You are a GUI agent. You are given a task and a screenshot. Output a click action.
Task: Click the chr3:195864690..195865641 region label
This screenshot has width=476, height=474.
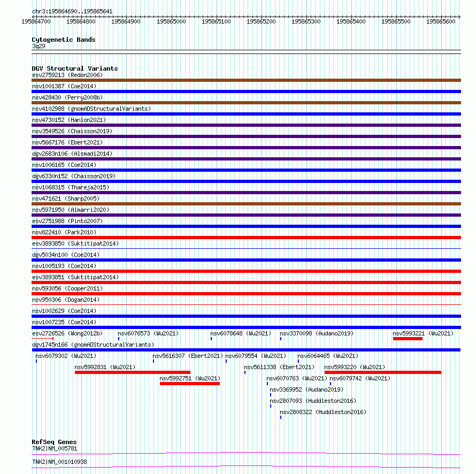(72, 11)
